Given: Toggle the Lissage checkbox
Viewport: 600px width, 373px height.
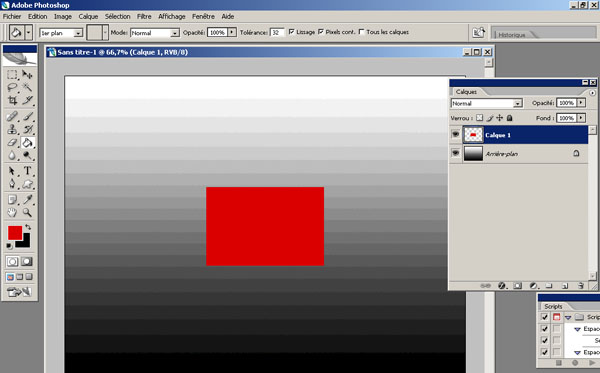Looking at the screenshot, I should click(292, 32).
